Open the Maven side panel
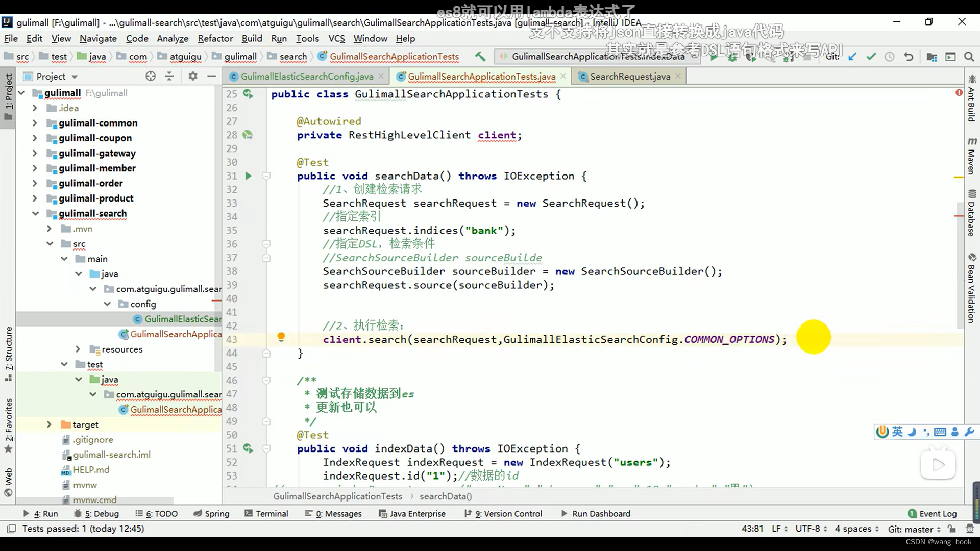The image size is (980, 551). pyautogui.click(x=971, y=156)
